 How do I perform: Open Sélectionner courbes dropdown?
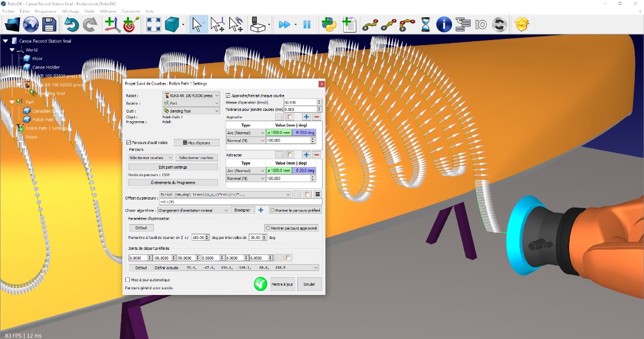pos(150,158)
